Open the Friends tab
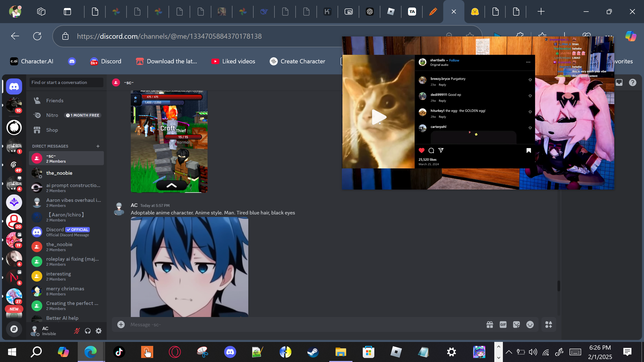Image resolution: width=644 pixels, height=362 pixels. [55, 101]
